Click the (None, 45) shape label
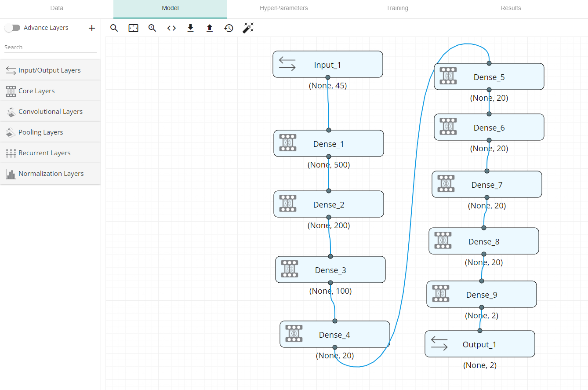Image resolution: width=588 pixels, height=390 pixels. pos(328,86)
